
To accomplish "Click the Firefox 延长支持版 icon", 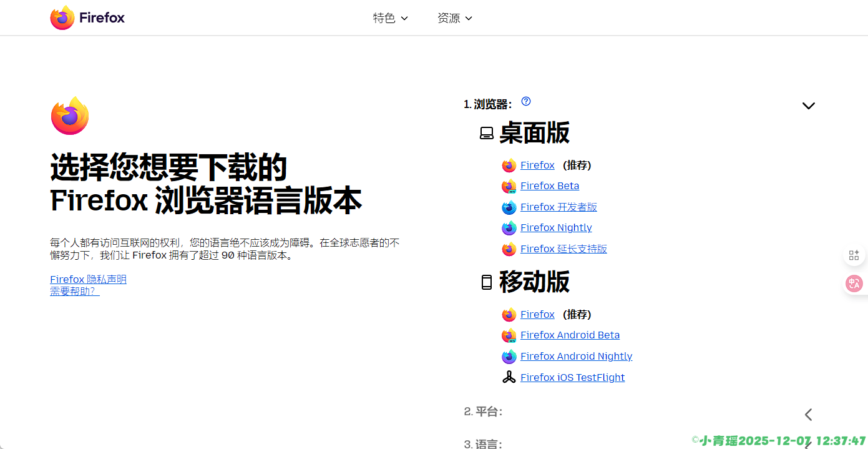I will click(509, 249).
